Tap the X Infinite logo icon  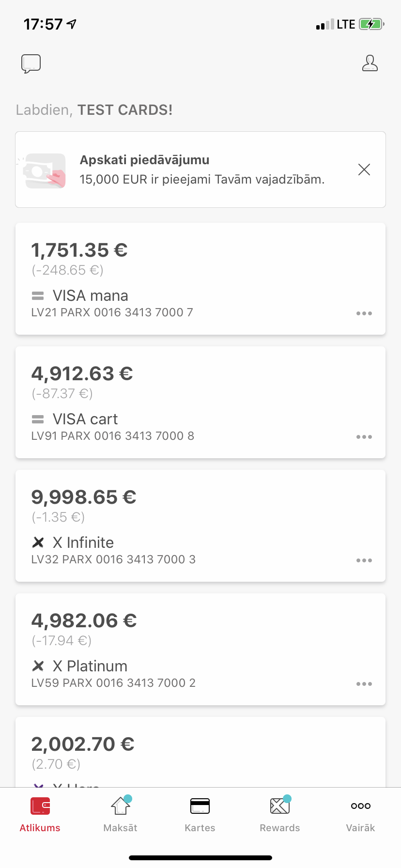tap(38, 542)
